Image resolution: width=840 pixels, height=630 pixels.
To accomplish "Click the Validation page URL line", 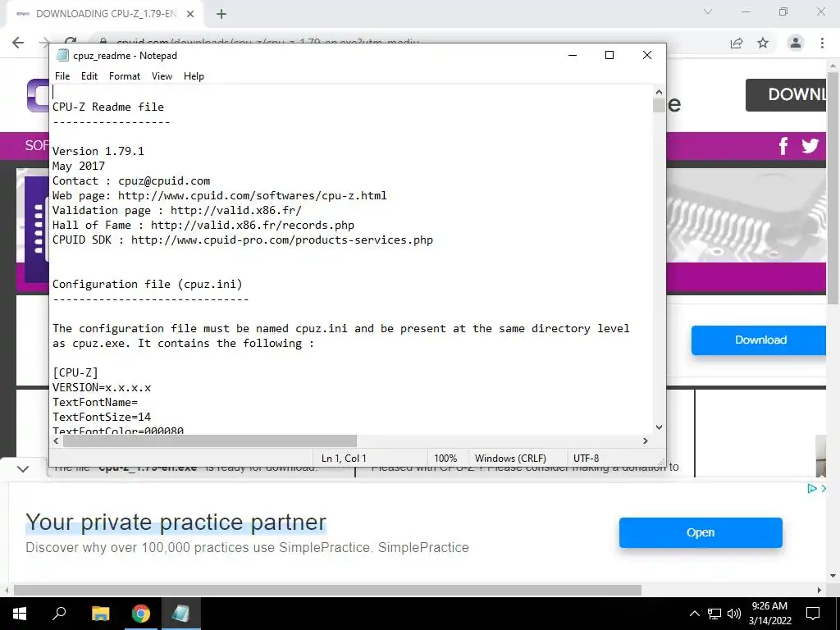I will pos(177,211).
